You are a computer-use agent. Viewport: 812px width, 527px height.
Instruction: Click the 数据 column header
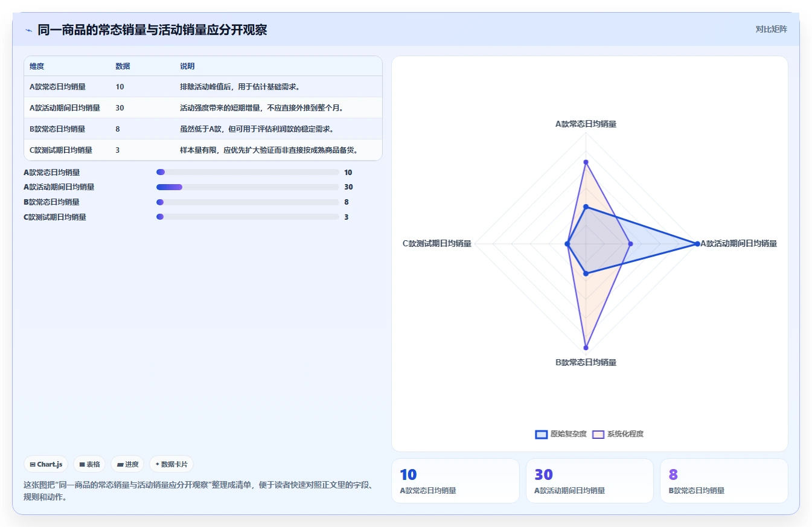[x=123, y=66]
